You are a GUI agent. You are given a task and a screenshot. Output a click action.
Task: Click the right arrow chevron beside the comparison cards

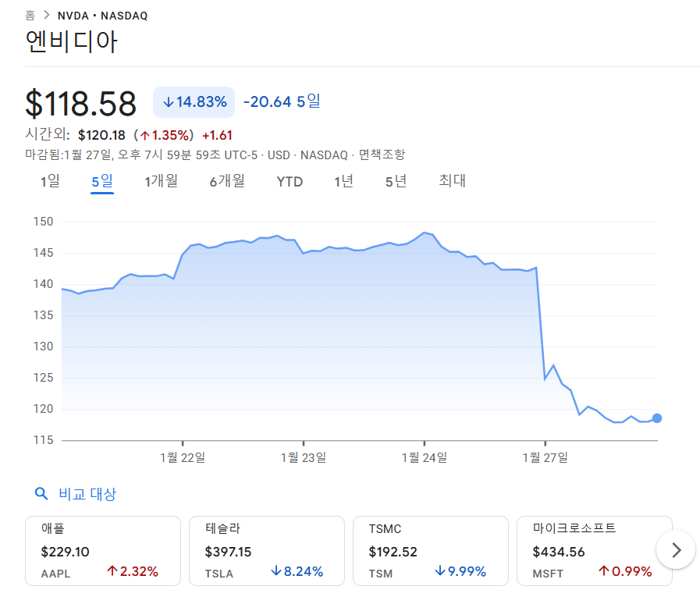click(x=675, y=549)
